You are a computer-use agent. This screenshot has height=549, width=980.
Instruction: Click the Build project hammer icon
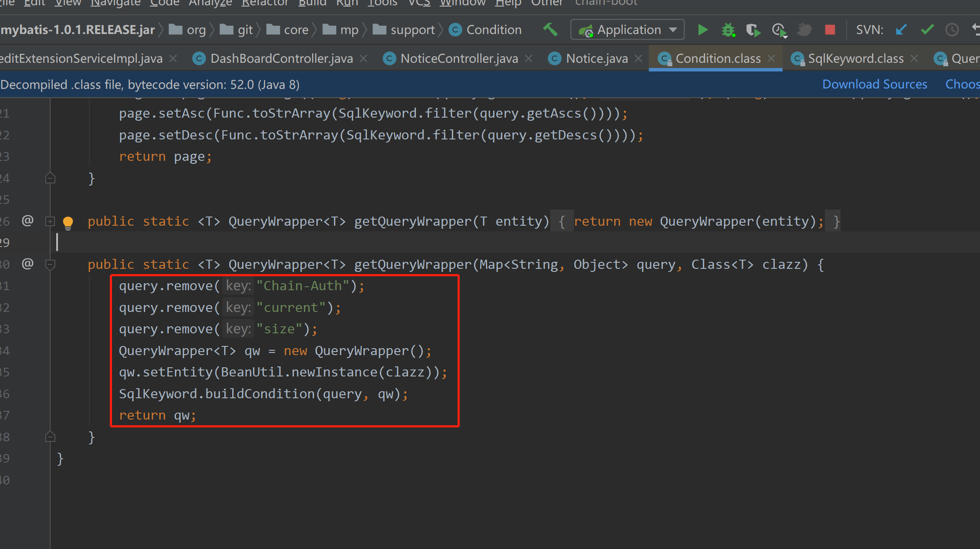point(550,30)
